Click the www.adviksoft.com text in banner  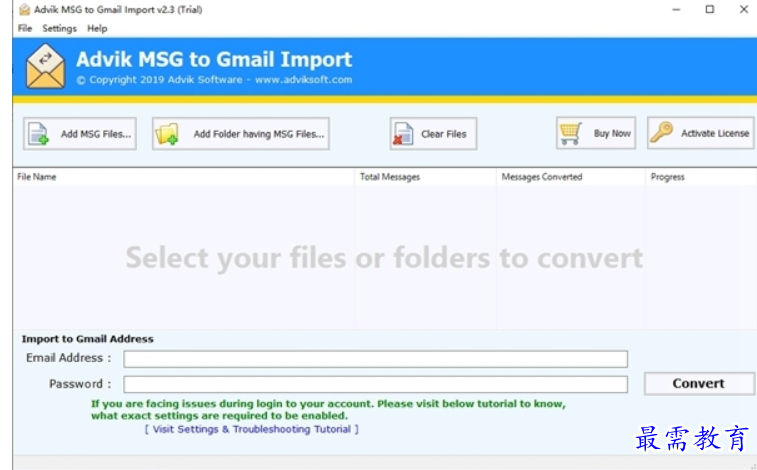(x=304, y=80)
